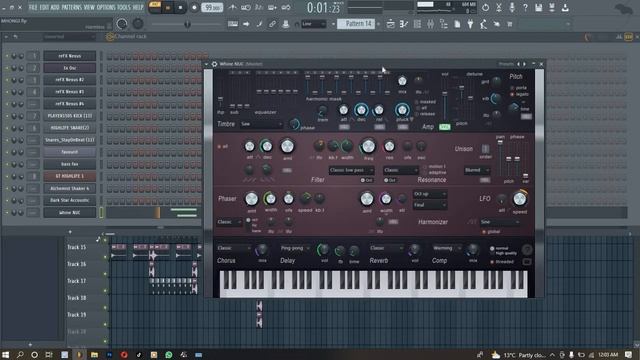Enable the adaptive resonance option
This screenshot has height=360, width=640.
(x=435, y=173)
